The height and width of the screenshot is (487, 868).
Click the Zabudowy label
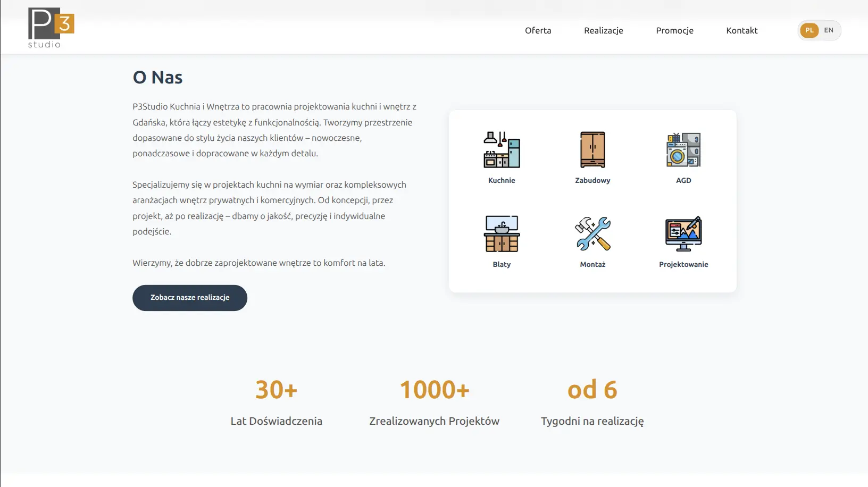click(x=592, y=180)
